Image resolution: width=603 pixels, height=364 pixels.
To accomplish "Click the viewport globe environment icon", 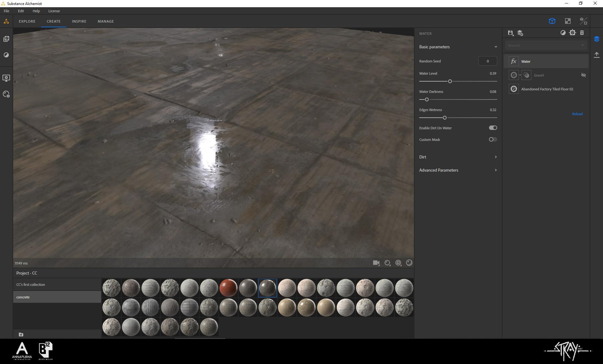I will [398, 263].
